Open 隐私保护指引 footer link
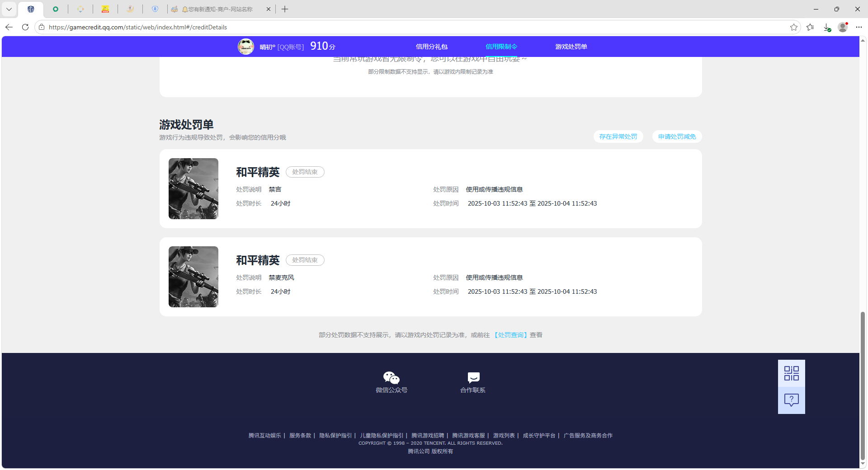Viewport: 868px width, 470px height. tap(335, 436)
